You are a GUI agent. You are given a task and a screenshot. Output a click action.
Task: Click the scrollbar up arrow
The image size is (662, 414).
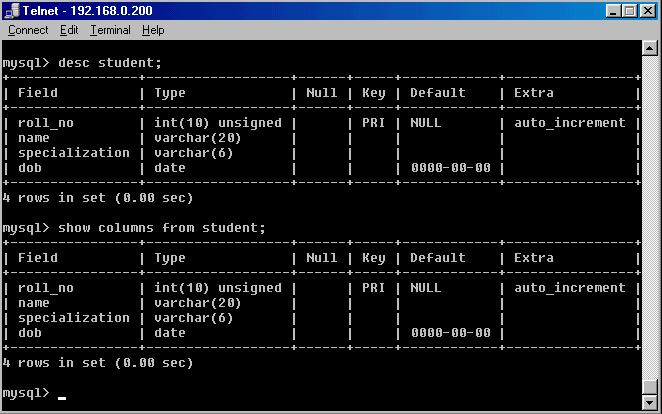point(649,48)
